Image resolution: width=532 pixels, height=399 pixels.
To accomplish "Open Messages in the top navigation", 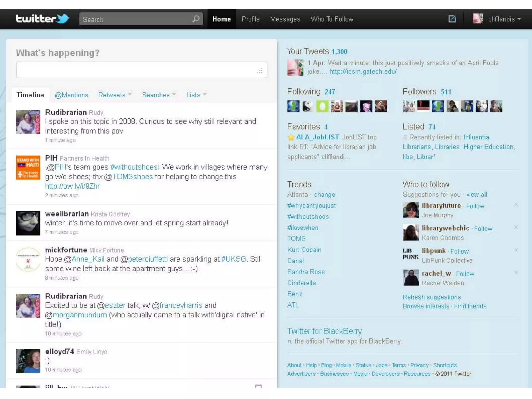I will (285, 19).
